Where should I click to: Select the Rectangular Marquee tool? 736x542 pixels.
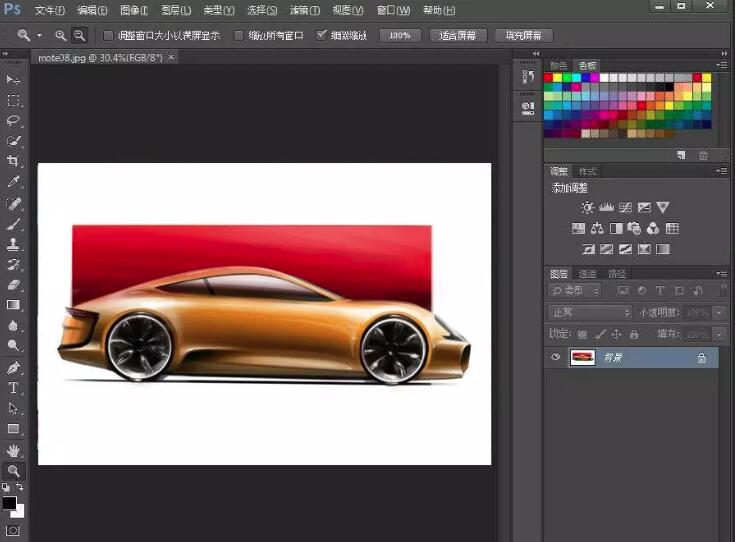pyautogui.click(x=14, y=100)
